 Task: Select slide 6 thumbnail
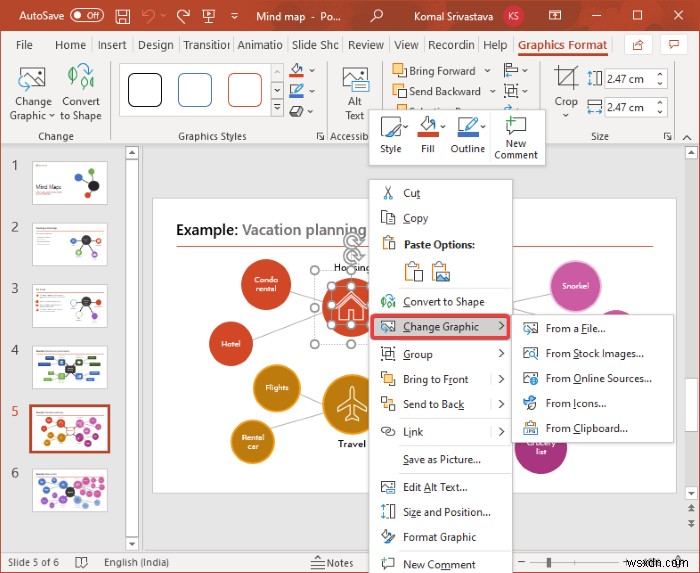click(x=70, y=490)
